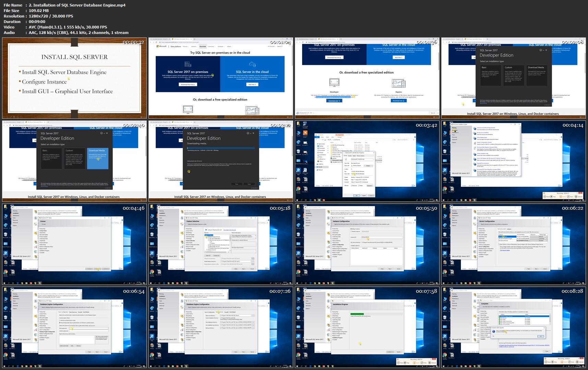The width and height of the screenshot is (588, 370).
Task: Click the green installation progress bar in the 00:07:58 frame
Action: tap(357, 314)
